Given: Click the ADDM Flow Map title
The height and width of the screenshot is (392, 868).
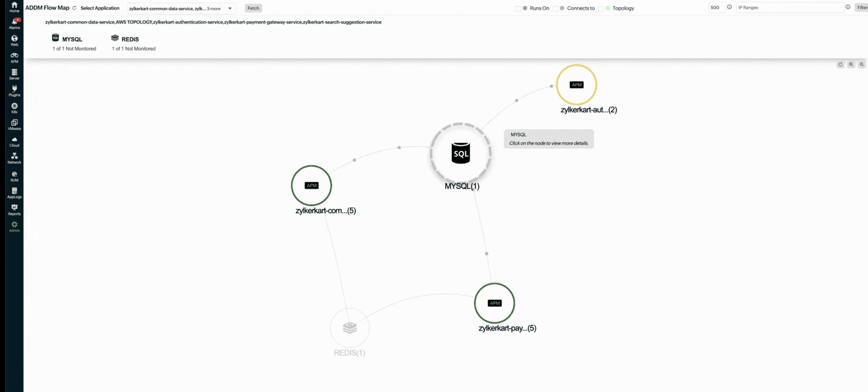Looking at the screenshot, I should (47, 8).
